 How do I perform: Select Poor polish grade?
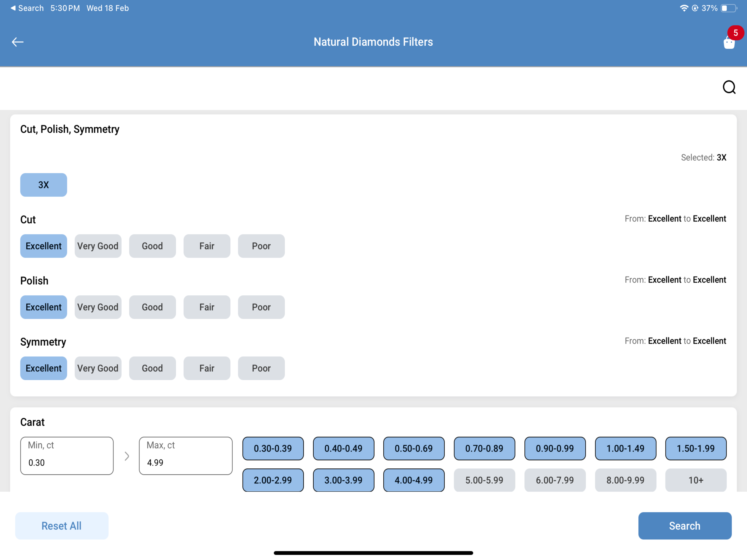coord(261,307)
